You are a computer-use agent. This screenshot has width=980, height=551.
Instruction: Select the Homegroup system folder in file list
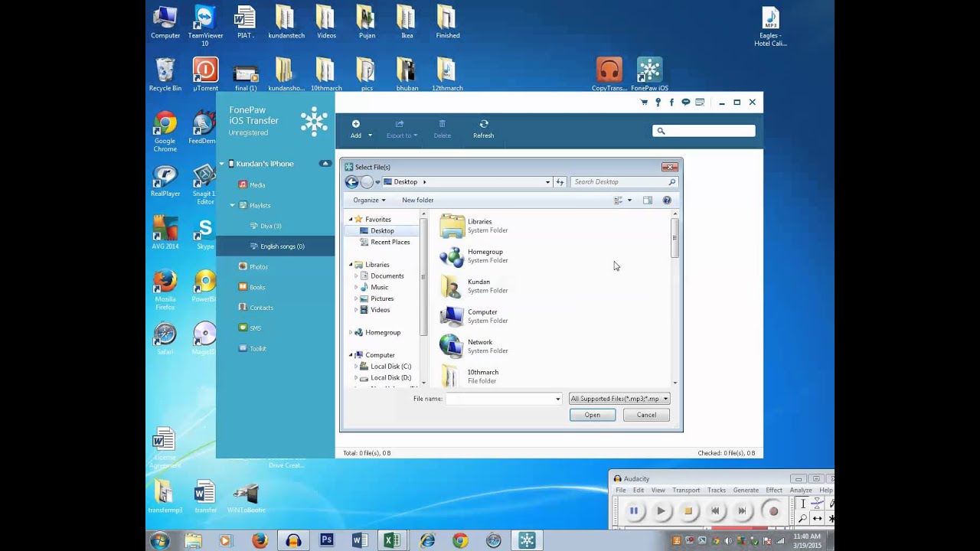[x=475, y=256]
